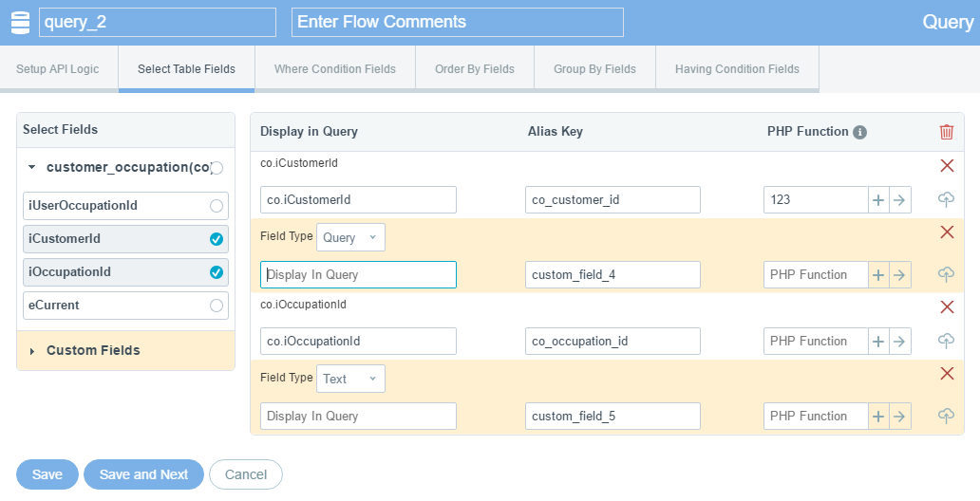
Task: Click cloud upload icon in co_customer_id row
Action: point(946,199)
